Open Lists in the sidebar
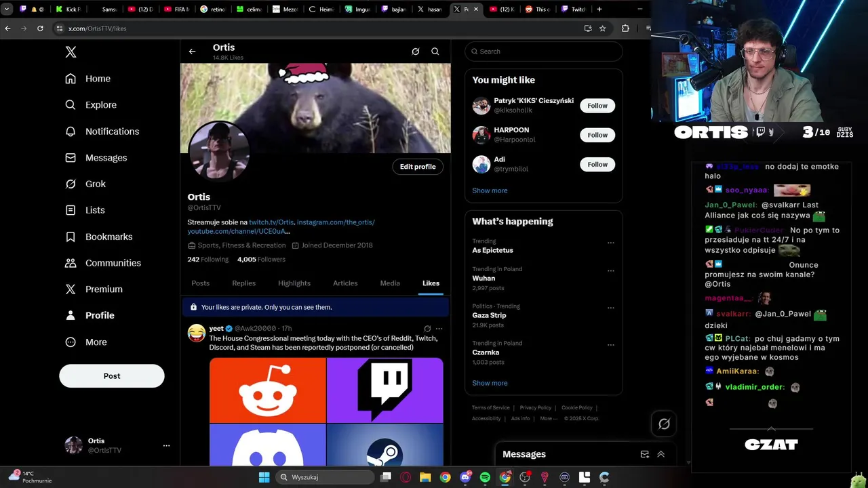 click(85, 210)
